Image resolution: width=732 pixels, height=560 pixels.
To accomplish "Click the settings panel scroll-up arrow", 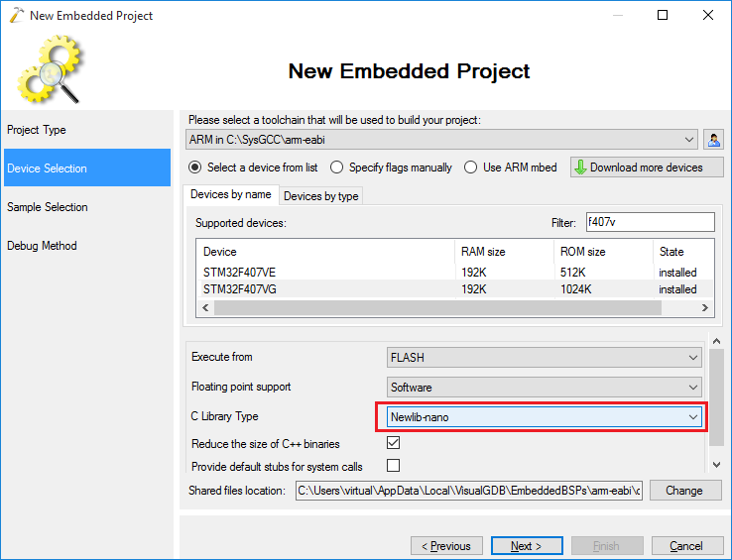I will 716,341.
